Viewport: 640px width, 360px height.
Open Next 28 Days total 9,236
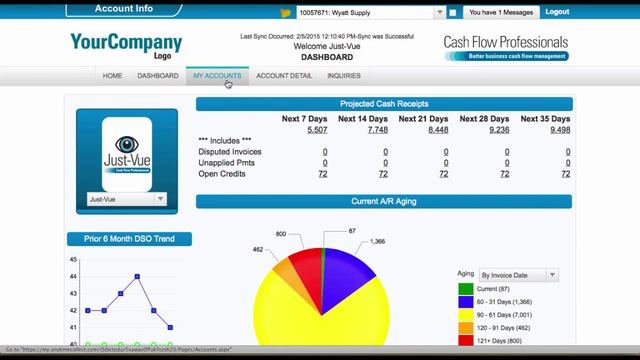(499, 130)
